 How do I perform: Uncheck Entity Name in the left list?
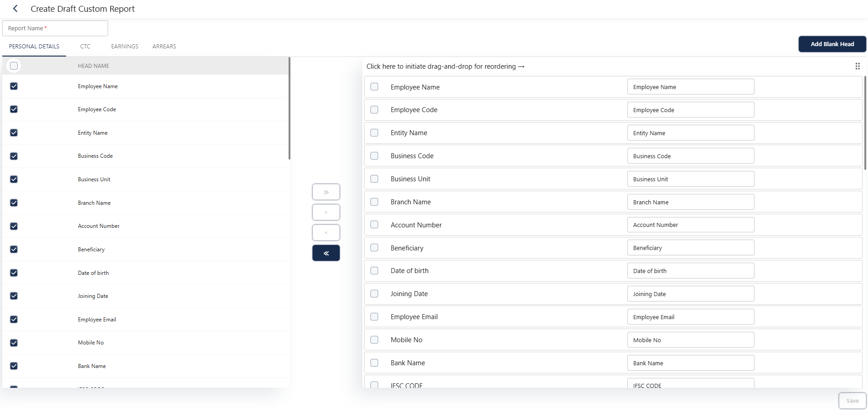click(x=14, y=133)
